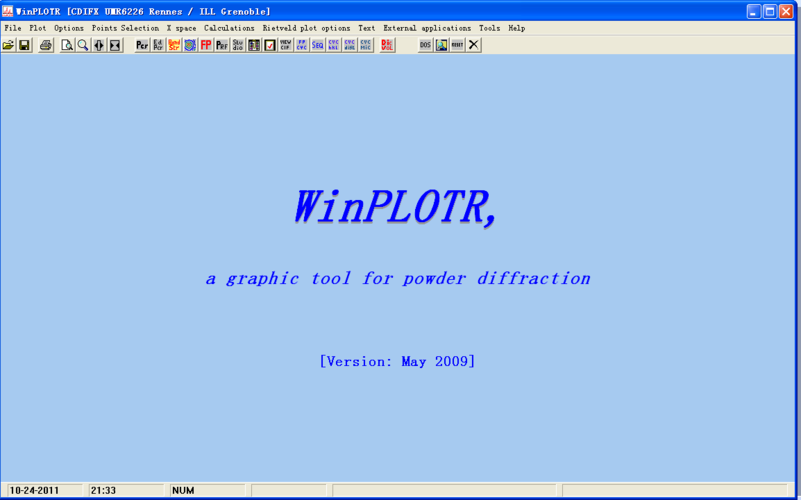Open the External applications menu
This screenshot has height=500, width=801.
point(427,28)
